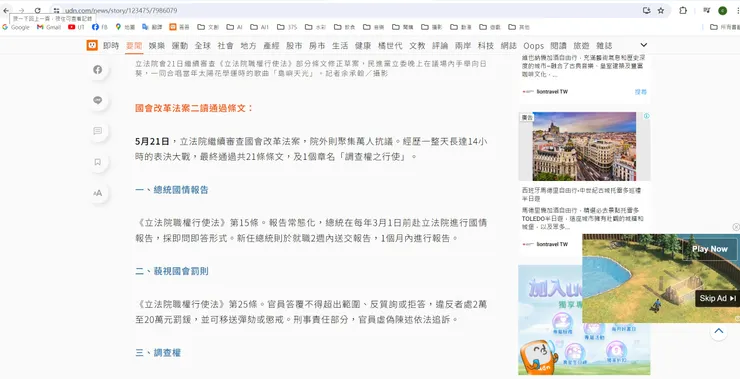The image size is (740, 379).
Task: Click the udn orange home logo
Action: tap(92, 45)
